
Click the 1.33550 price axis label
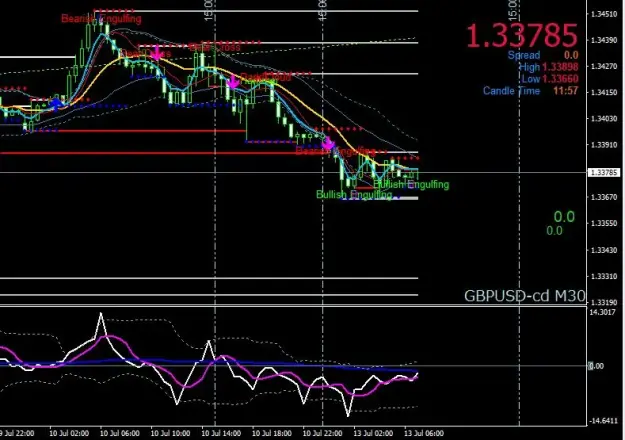tap(603, 223)
